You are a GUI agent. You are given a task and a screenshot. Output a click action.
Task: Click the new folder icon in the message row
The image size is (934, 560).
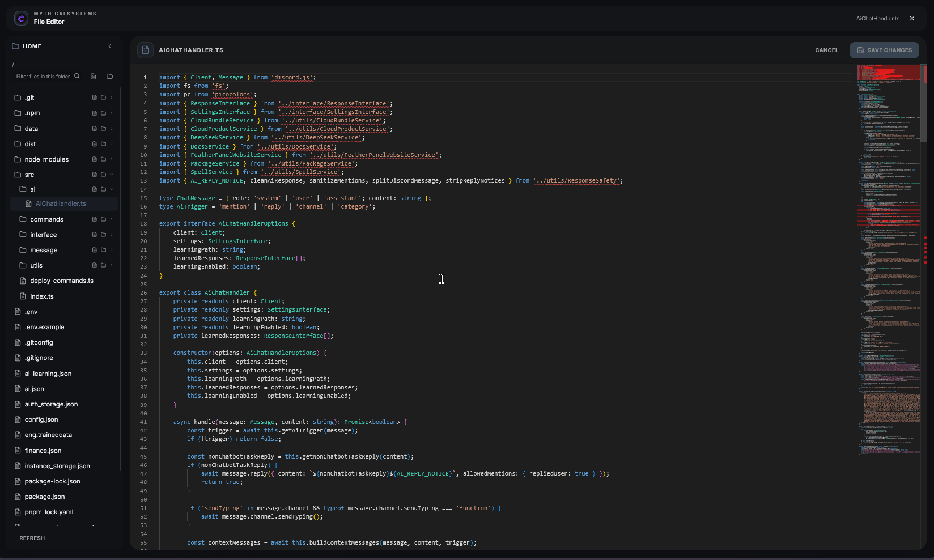click(104, 250)
